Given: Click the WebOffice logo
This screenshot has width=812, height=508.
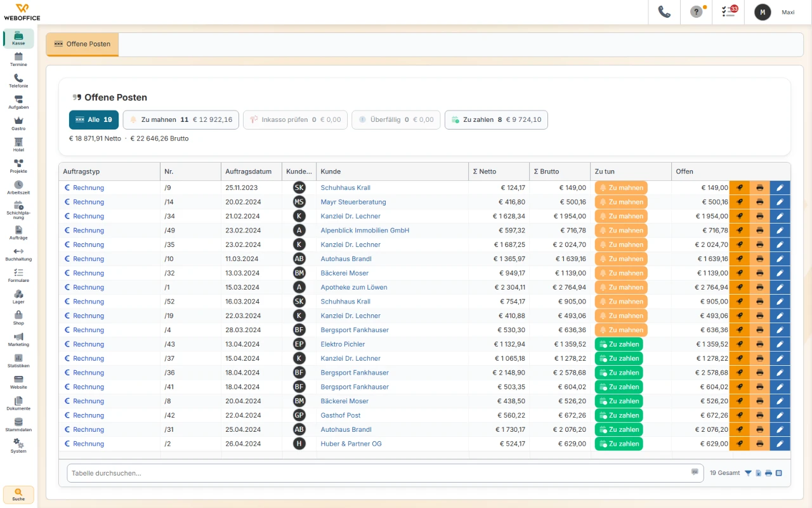Looking at the screenshot, I should [x=22, y=12].
